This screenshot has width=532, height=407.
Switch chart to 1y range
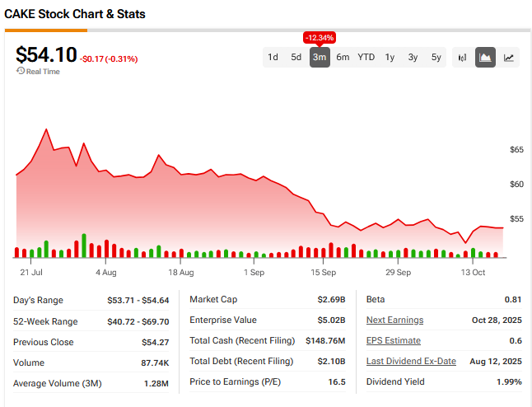coord(390,58)
